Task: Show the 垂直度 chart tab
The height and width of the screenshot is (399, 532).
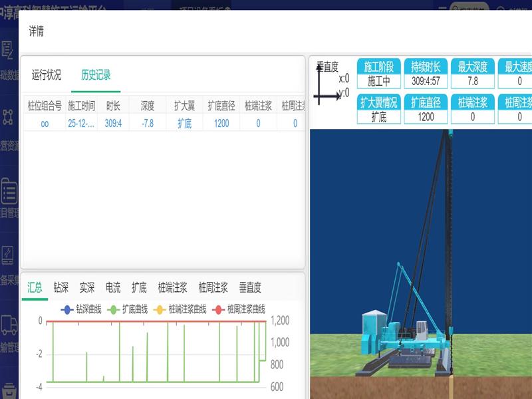Action: click(250, 287)
